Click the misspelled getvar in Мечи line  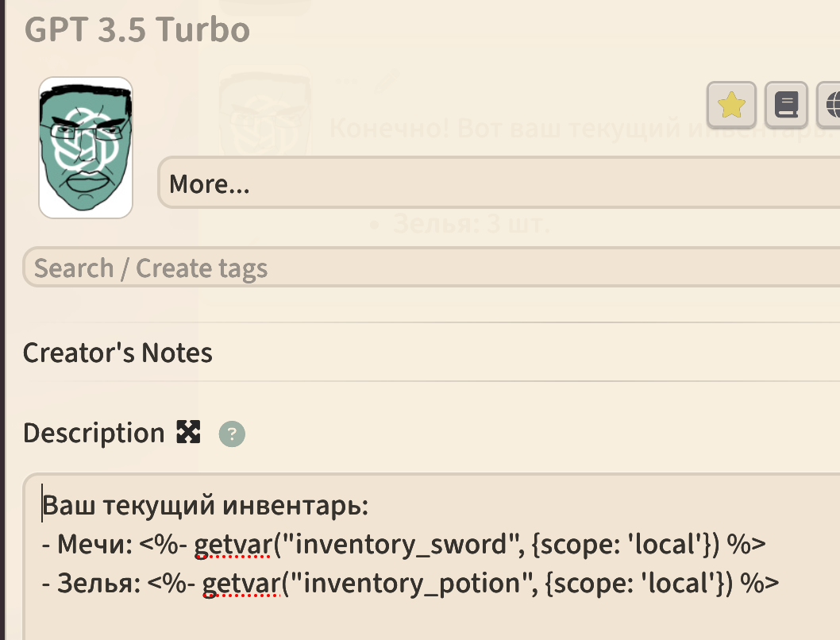233,545
